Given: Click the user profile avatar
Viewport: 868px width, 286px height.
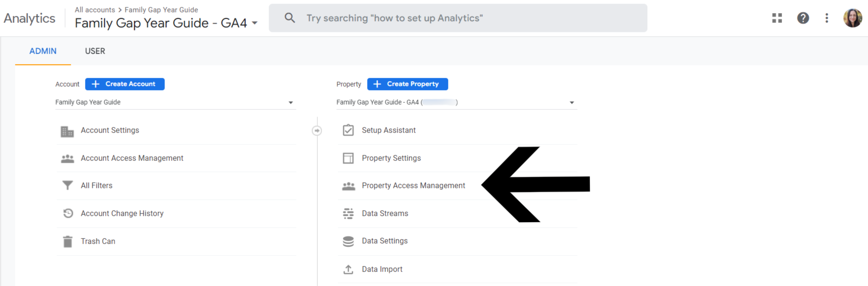Looking at the screenshot, I should pyautogui.click(x=852, y=18).
